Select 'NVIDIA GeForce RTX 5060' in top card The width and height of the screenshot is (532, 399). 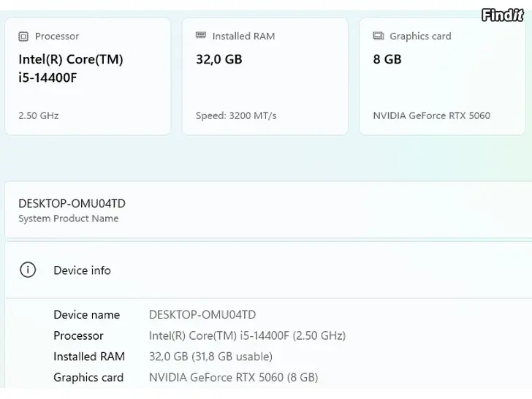[432, 115]
